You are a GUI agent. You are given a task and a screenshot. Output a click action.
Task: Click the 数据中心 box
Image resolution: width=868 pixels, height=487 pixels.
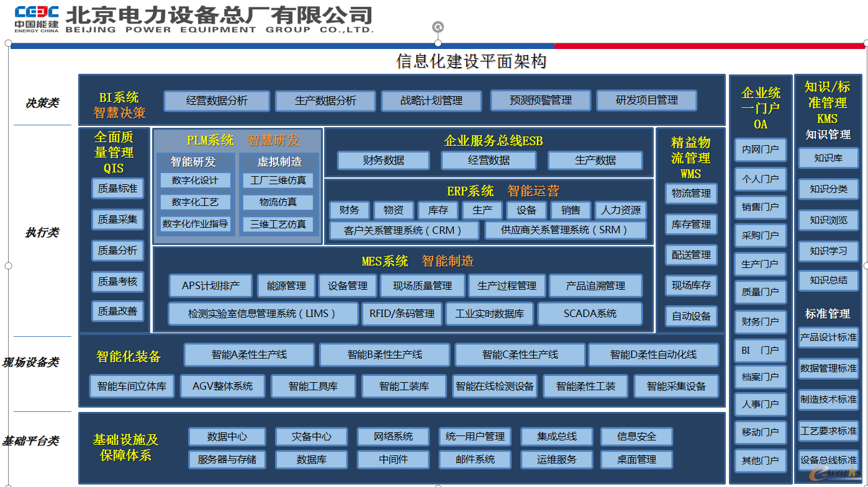coord(227,437)
